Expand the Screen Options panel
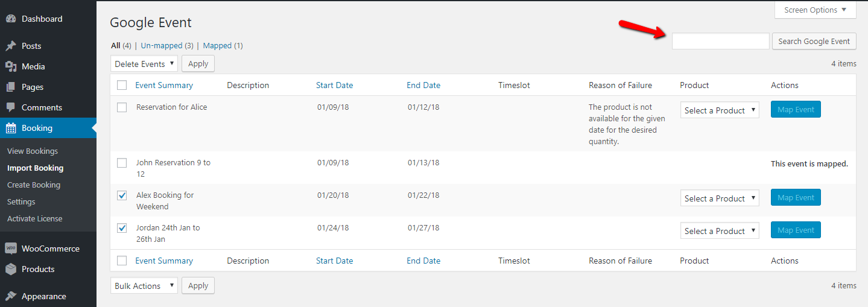The image size is (868, 307). tap(815, 10)
